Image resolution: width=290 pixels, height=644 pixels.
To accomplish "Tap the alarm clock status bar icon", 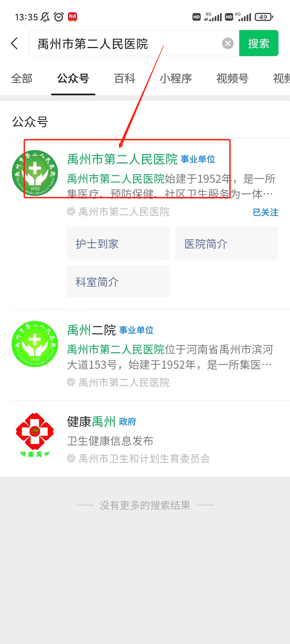I will 59,17.
